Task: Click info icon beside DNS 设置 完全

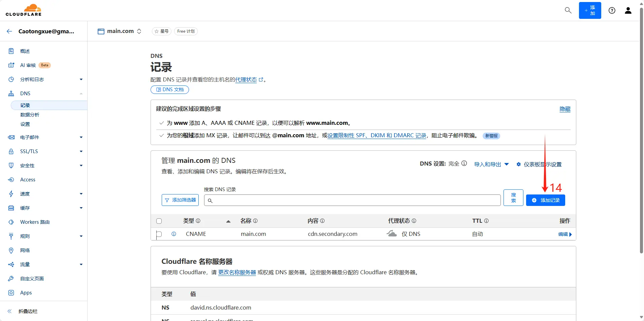Action: [464, 164]
